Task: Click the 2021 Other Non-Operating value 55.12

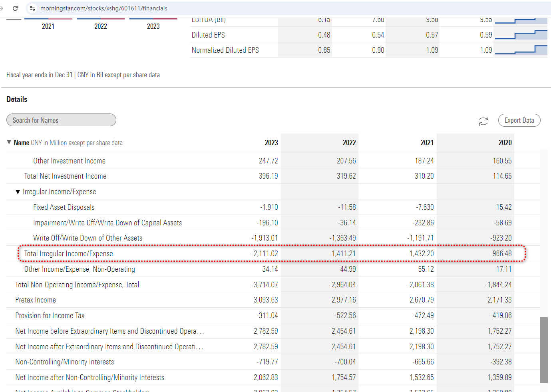Action: [426, 269]
